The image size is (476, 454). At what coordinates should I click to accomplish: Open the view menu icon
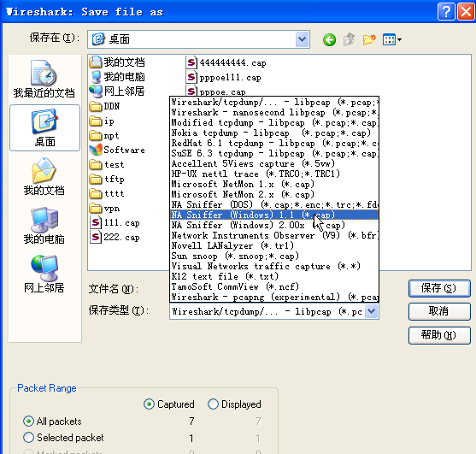[392, 39]
